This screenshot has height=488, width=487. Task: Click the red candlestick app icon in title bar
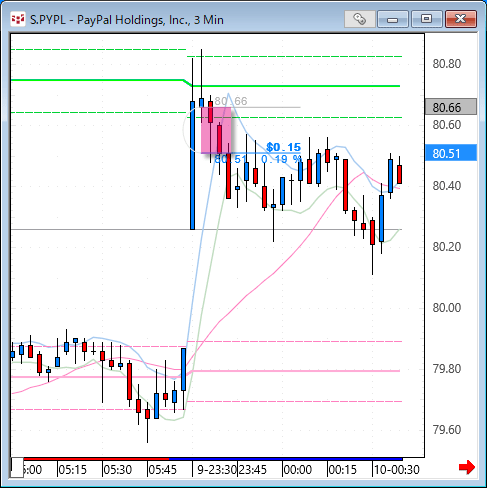point(18,19)
